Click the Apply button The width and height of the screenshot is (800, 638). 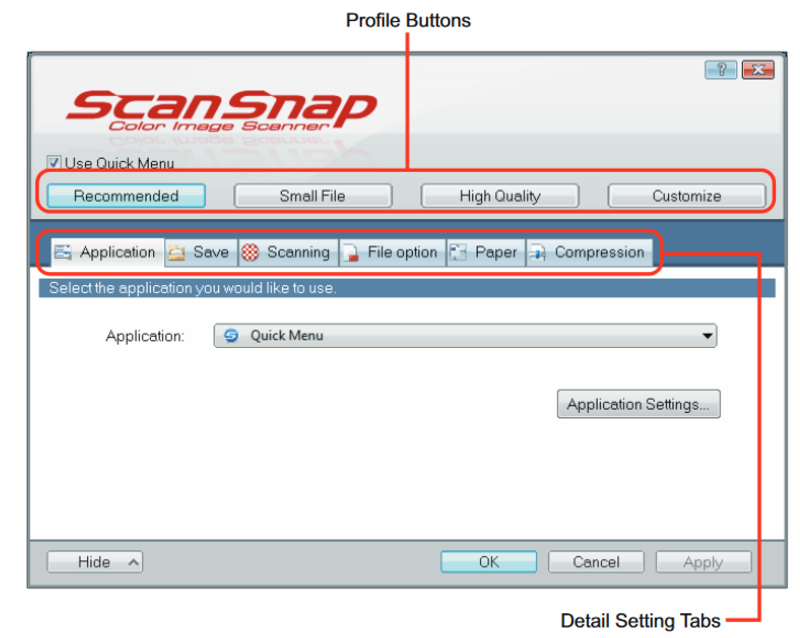(x=704, y=562)
